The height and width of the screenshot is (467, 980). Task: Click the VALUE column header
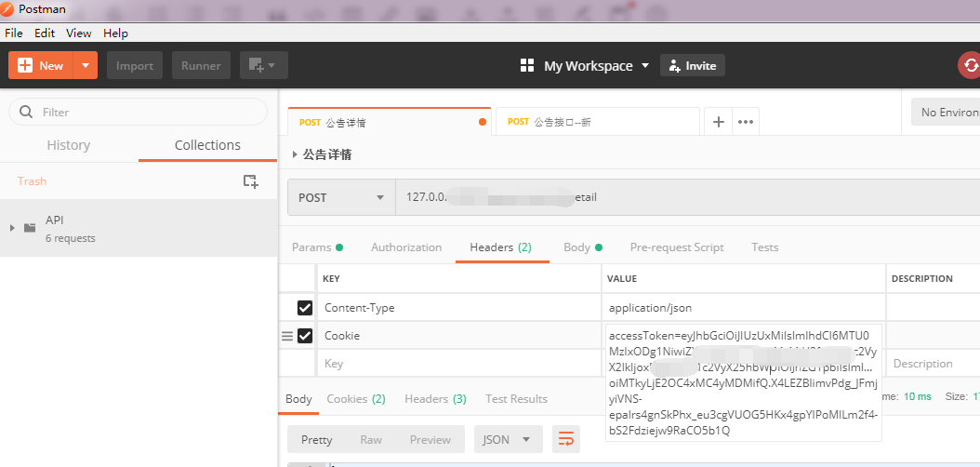(622, 279)
